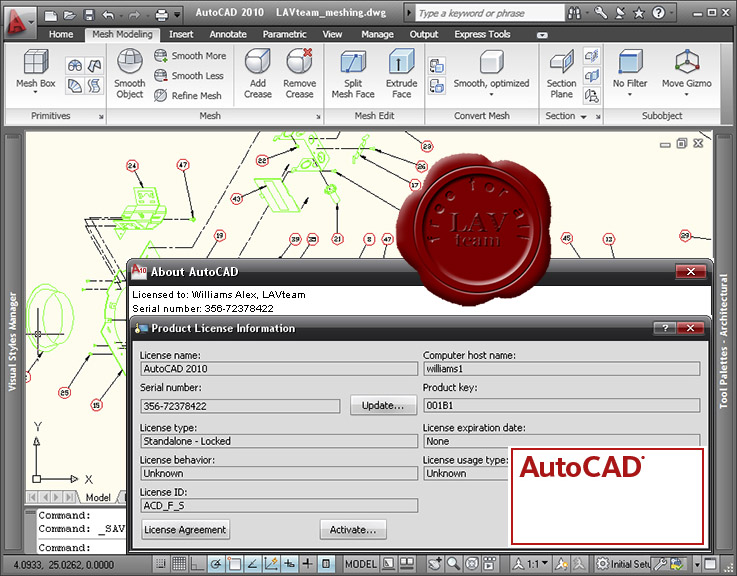Click the Model layout tab
The width and height of the screenshot is (737, 576).
(x=98, y=497)
